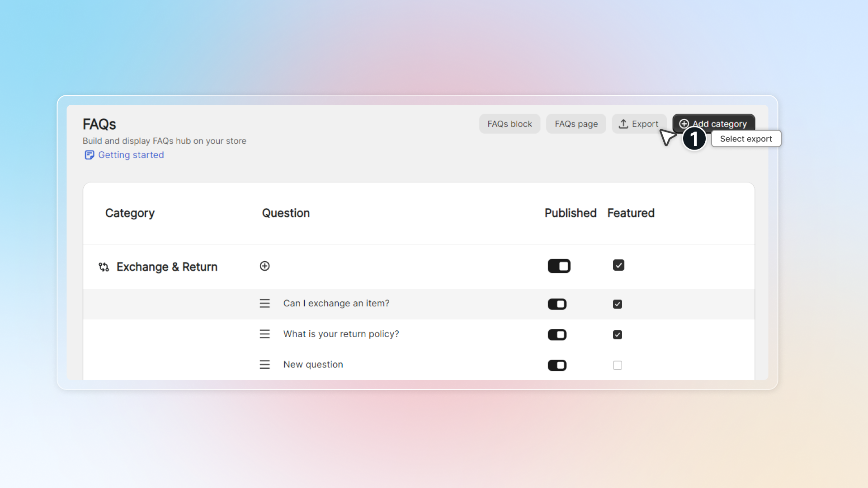
Task: Uncheck featured box for 'What is your return policy?'
Action: pos(617,335)
